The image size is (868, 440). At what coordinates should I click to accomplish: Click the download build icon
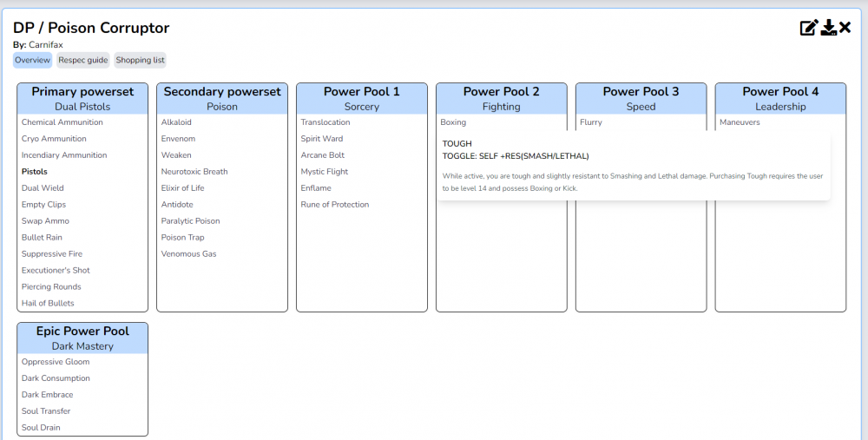pos(829,28)
